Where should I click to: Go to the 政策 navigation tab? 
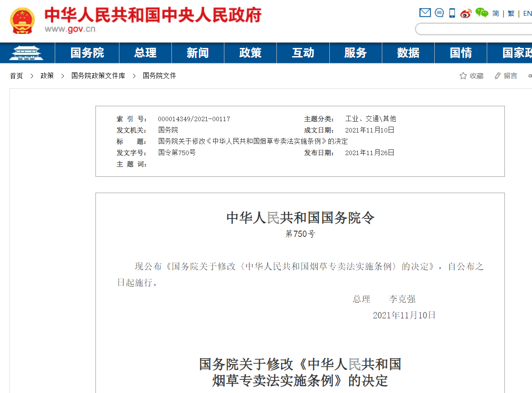coord(250,53)
